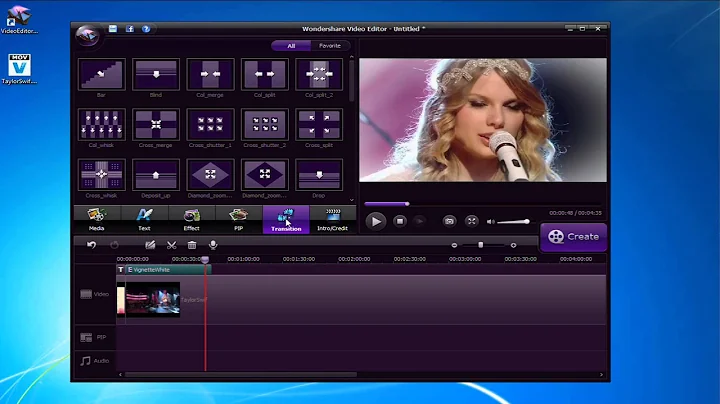The width and height of the screenshot is (720, 404).
Task: Zoom in the timeline
Action: (513, 245)
